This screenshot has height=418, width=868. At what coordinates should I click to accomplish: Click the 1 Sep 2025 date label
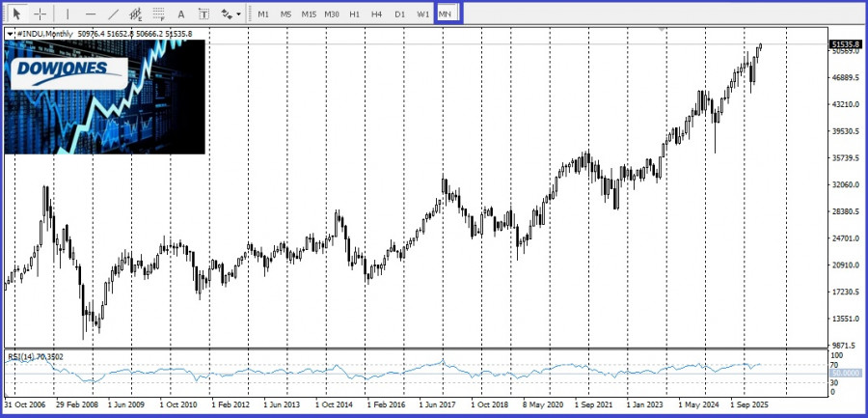(749, 404)
